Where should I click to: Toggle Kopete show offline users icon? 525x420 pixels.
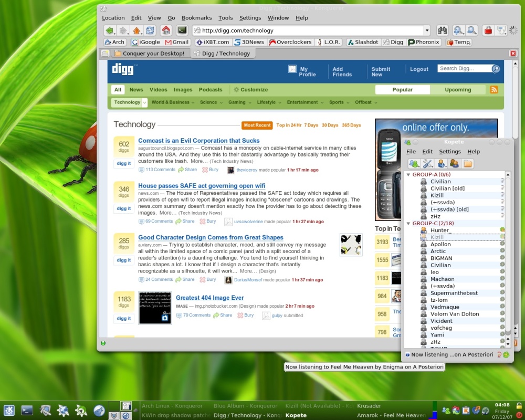point(454,164)
